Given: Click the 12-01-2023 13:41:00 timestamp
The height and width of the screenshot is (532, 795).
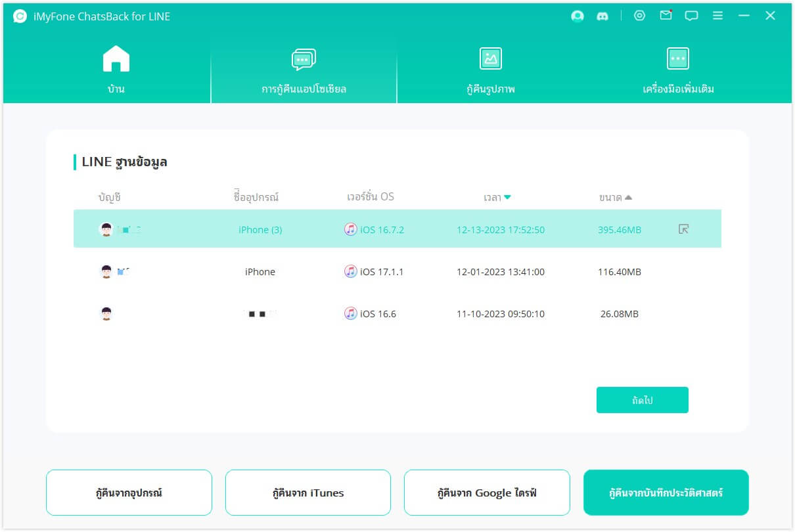Looking at the screenshot, I should click(501, 272).
